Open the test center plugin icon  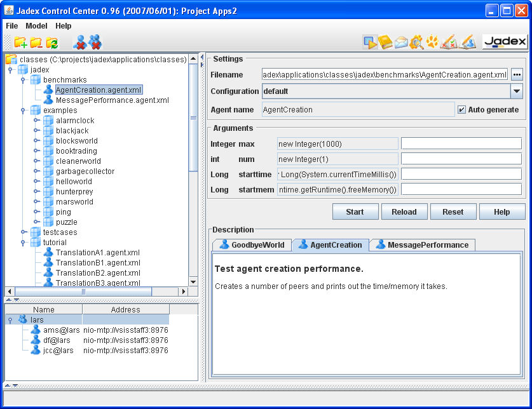tap(449, 42)
